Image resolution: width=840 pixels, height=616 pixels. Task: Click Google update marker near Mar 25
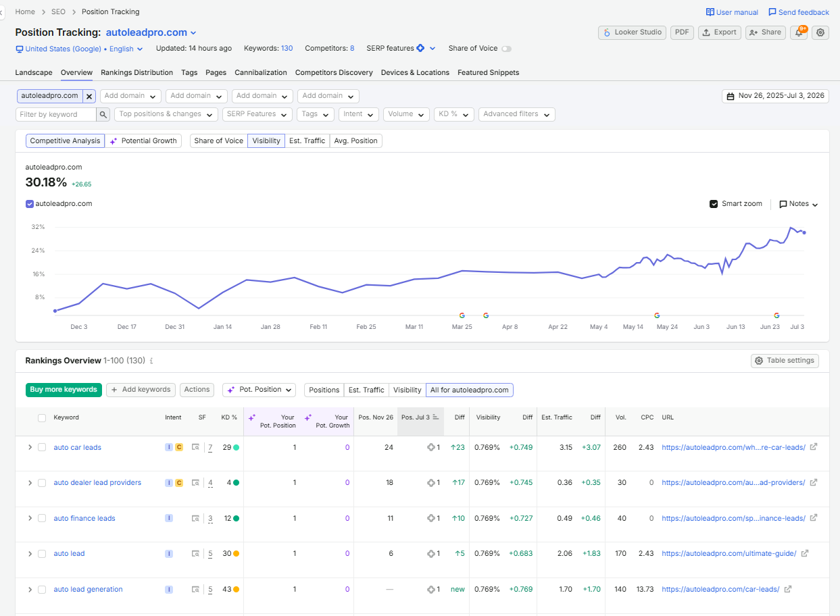462,315
